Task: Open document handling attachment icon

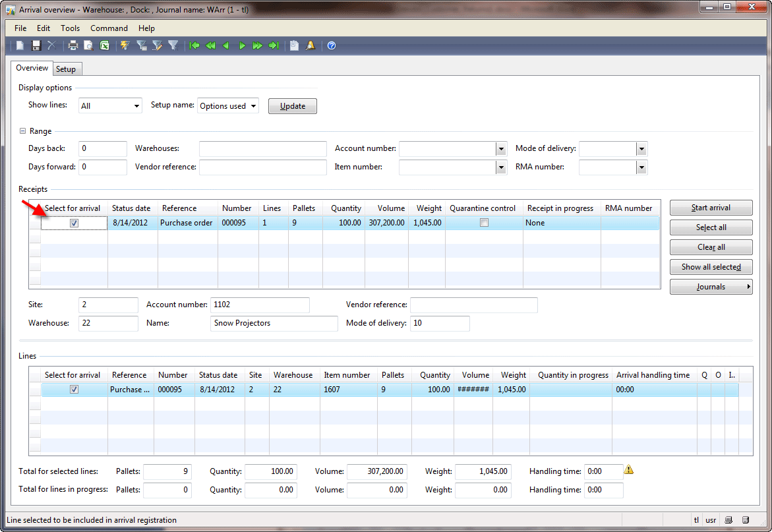Action: [295, 45]
